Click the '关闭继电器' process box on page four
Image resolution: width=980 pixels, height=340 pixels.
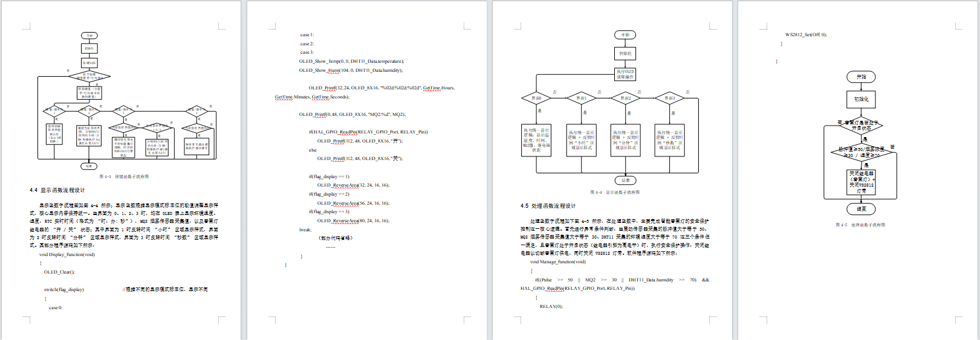click(862, 182)
